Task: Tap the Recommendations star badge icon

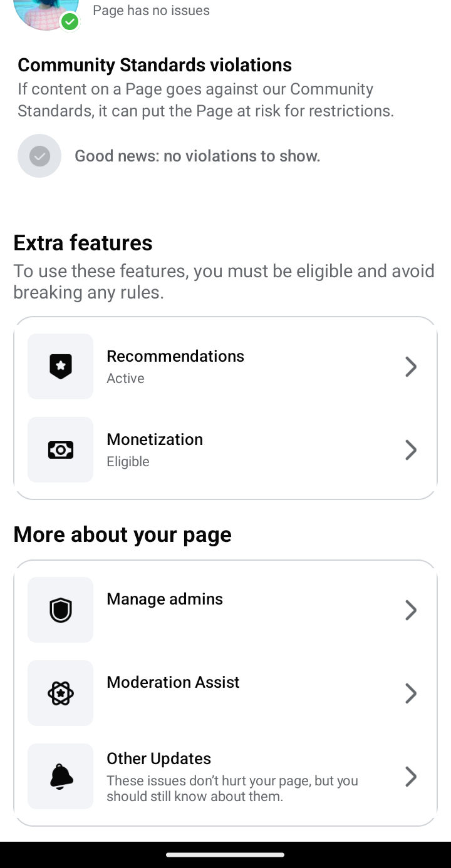Action: (x=61, y=367)
